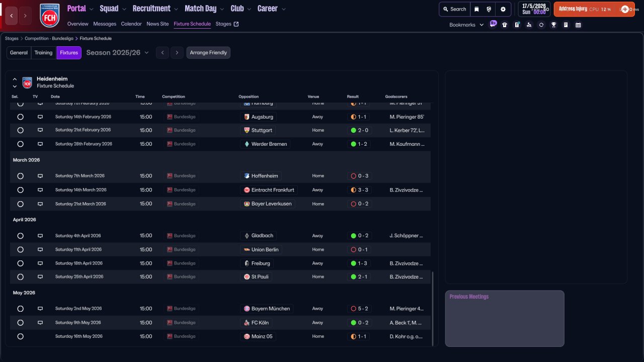This screenshot has height=362, width=644.
Task: Select the FC Köln fixture radio button
Action: (20, 323)
